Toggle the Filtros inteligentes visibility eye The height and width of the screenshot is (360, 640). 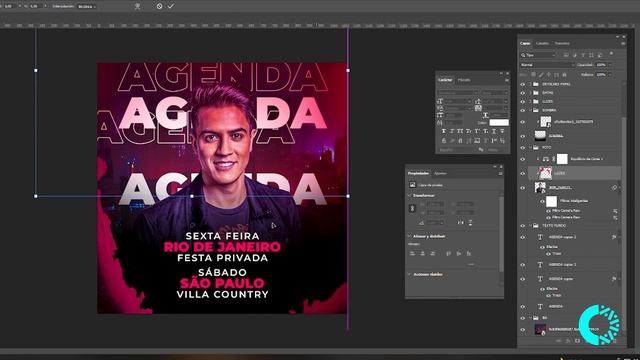pos(542,201)
